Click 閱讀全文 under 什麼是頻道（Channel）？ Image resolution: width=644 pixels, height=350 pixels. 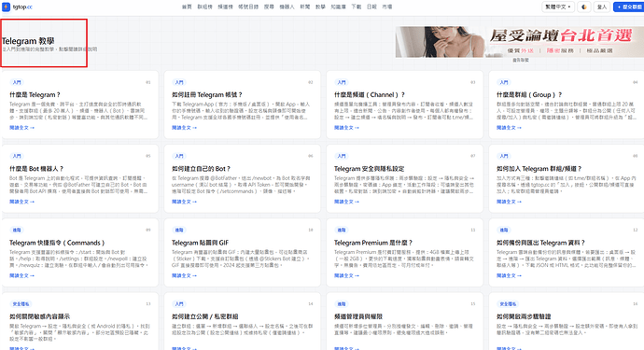346,128
